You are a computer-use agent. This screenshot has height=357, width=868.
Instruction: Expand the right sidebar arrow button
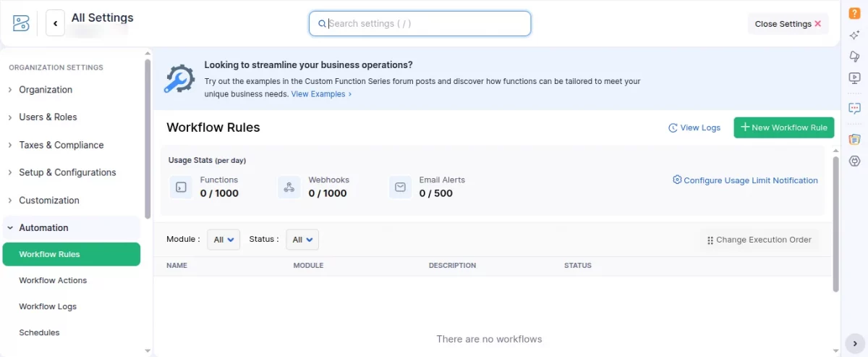854,343
